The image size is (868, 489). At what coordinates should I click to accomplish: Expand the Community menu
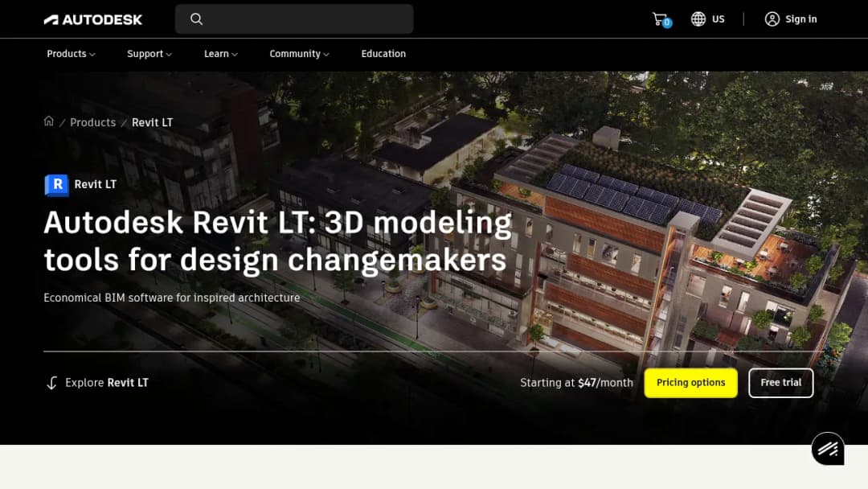(x=300, y=54)
